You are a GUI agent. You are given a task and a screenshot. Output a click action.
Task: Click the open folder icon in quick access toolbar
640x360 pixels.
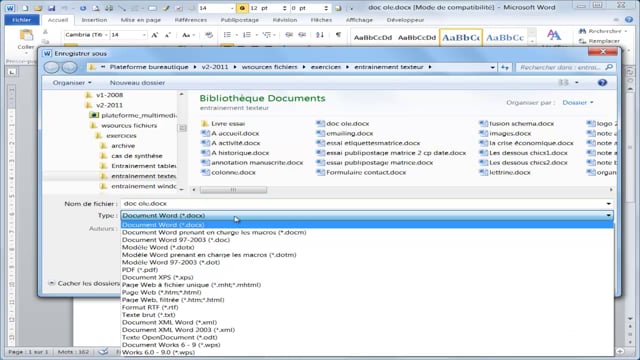(38, 8)
